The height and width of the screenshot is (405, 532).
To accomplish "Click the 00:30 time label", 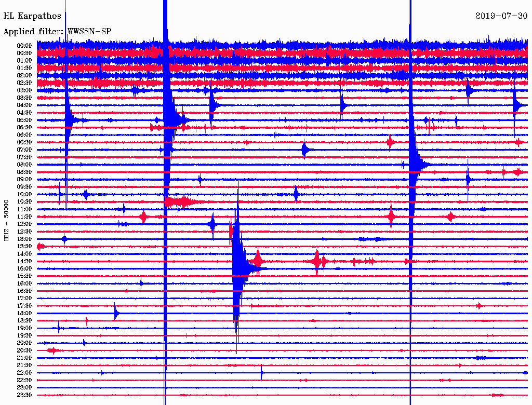I will (24, 53).
